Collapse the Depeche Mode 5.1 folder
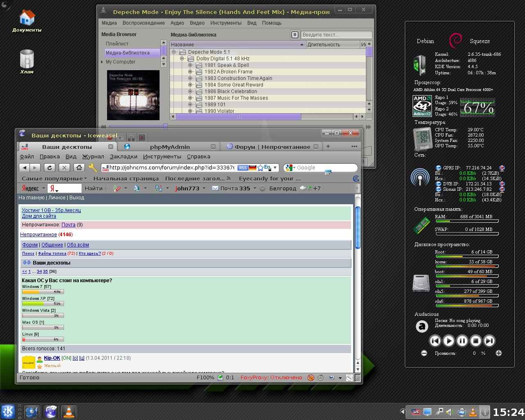The height and width of the screenshot is (420, 525). tap(174, 52)
